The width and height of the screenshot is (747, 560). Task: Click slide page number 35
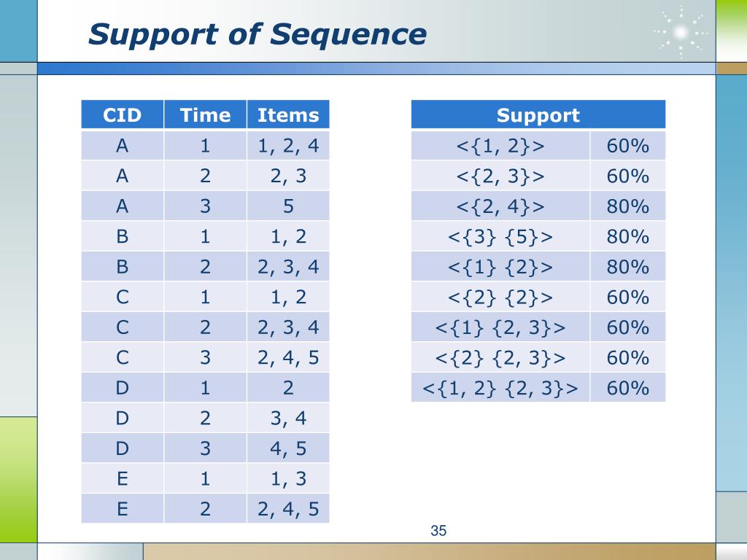(x=438, y=531)
